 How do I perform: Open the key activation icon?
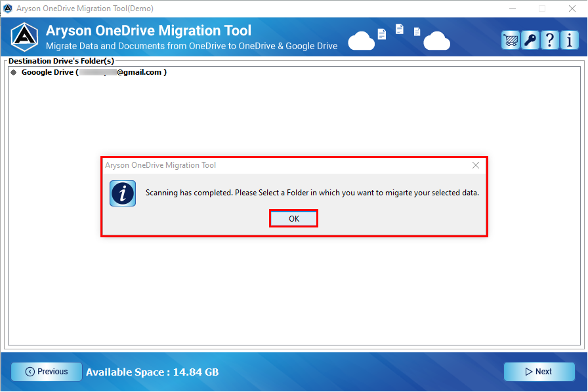click(x=530, y=40)
